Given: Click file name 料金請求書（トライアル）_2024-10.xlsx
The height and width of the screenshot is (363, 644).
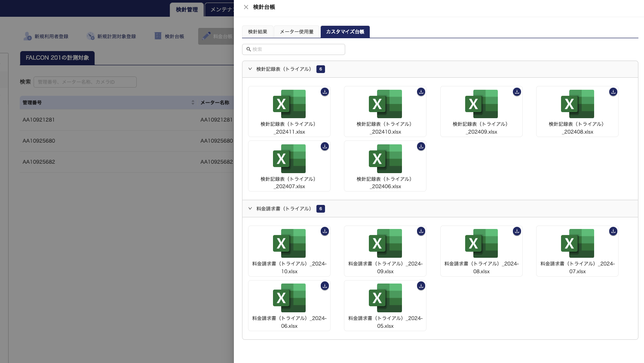Looking at the screenshot, I should [289, 268].
